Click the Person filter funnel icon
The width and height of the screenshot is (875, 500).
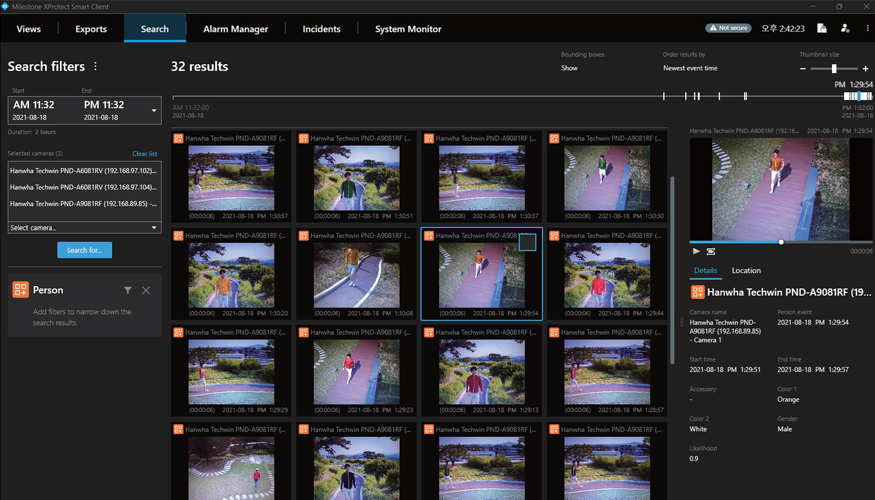pos(128,290)
